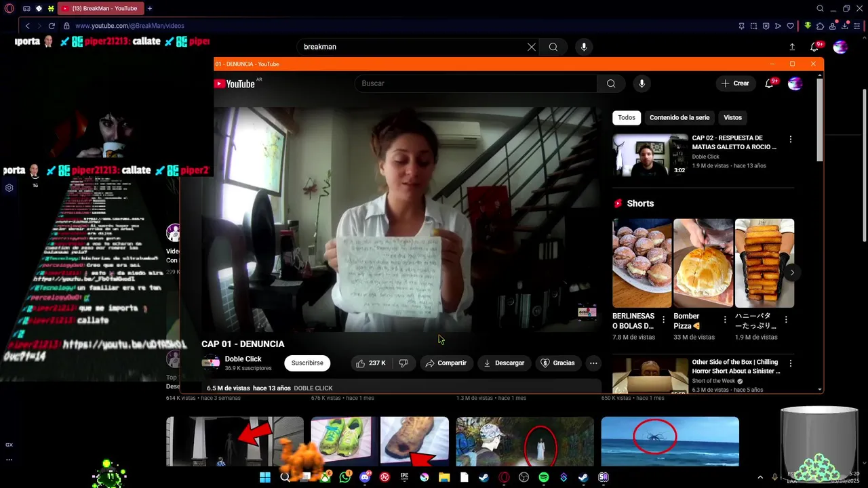Image resolution: width=868 pixels, height=488 pixels.
Task: Click the address bar URL
Action: point(130,26)
